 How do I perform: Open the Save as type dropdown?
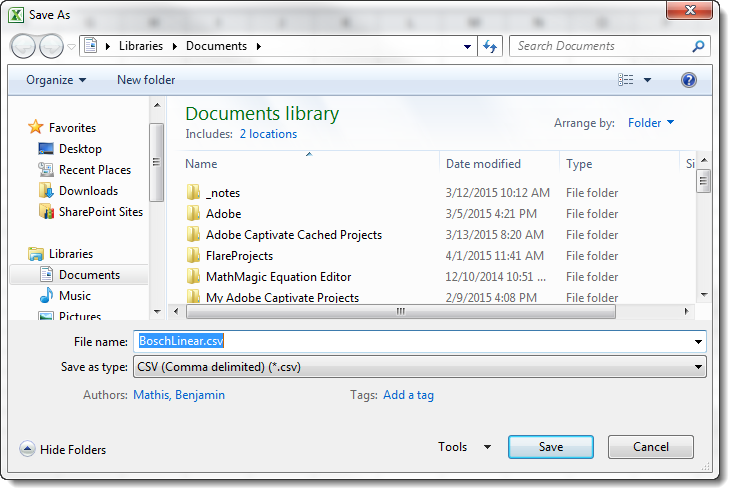pyautogui.click(x=420, y=367)
